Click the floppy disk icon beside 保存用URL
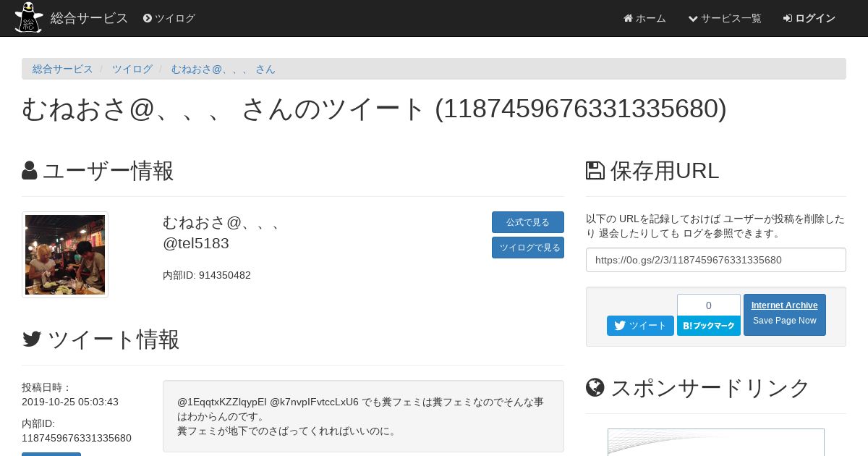 (x=595, y=171)
